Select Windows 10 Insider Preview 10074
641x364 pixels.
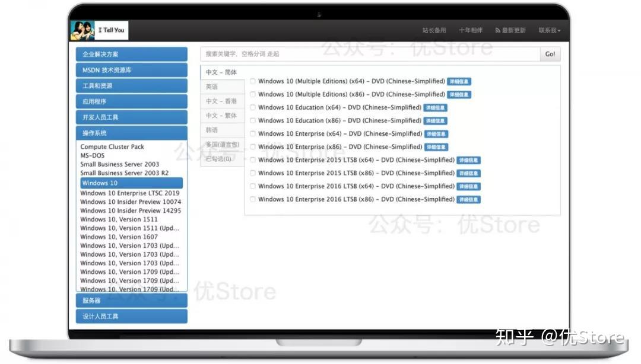tap(131, 202)
